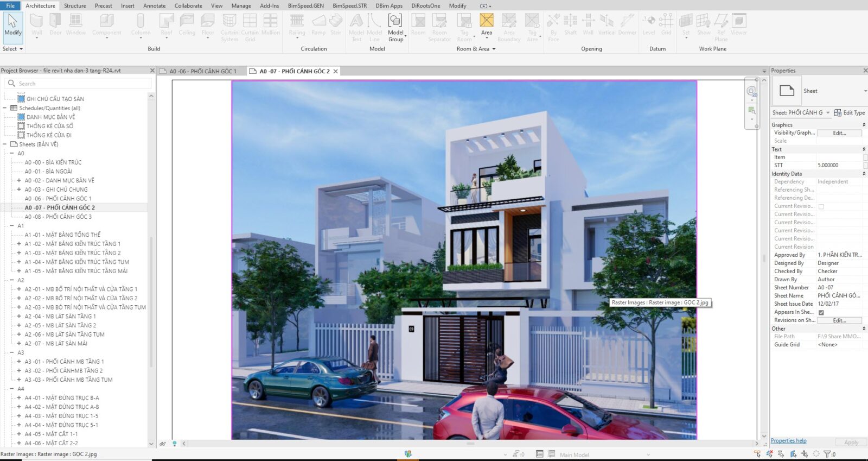868x461 pixels.
Task: Select the Grid datum tool
Action: [666, 24]
